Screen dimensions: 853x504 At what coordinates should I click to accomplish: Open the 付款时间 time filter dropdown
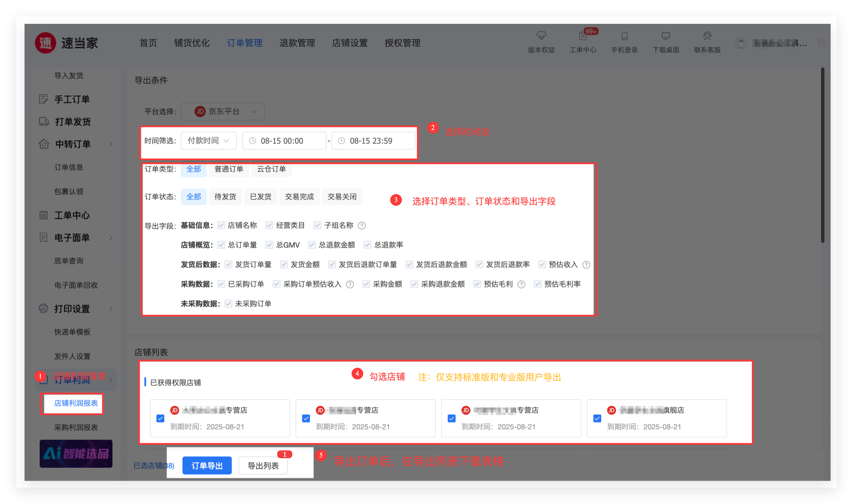209,141
